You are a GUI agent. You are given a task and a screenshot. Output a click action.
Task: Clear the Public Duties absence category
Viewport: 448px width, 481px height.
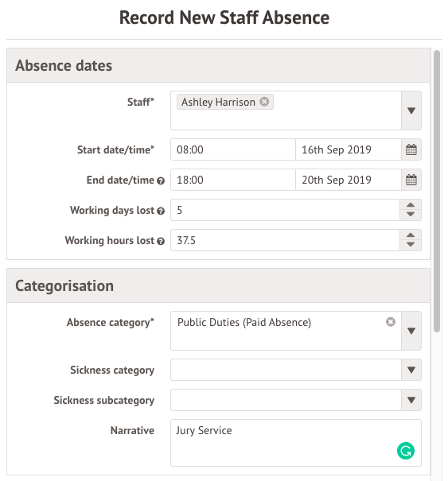(x=390, y=322)
